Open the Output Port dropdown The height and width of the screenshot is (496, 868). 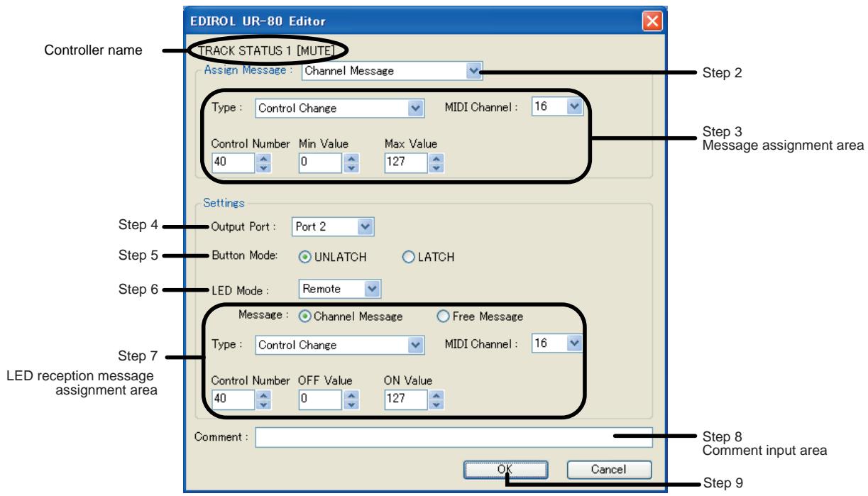(332, 227)
